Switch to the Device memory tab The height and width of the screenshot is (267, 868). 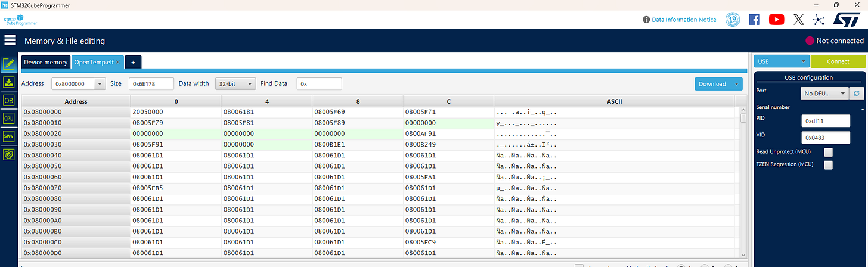point(46,62)
